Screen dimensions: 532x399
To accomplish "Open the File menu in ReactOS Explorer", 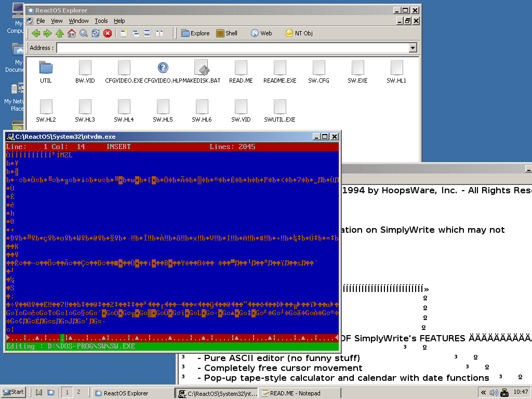I will coord(41,21).
